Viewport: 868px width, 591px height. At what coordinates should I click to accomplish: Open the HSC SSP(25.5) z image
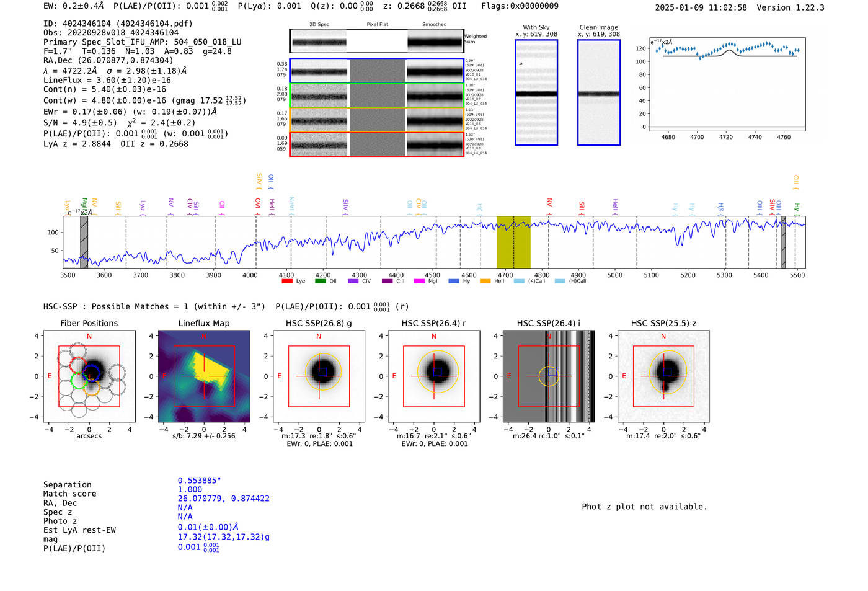[x=663, y=376]
